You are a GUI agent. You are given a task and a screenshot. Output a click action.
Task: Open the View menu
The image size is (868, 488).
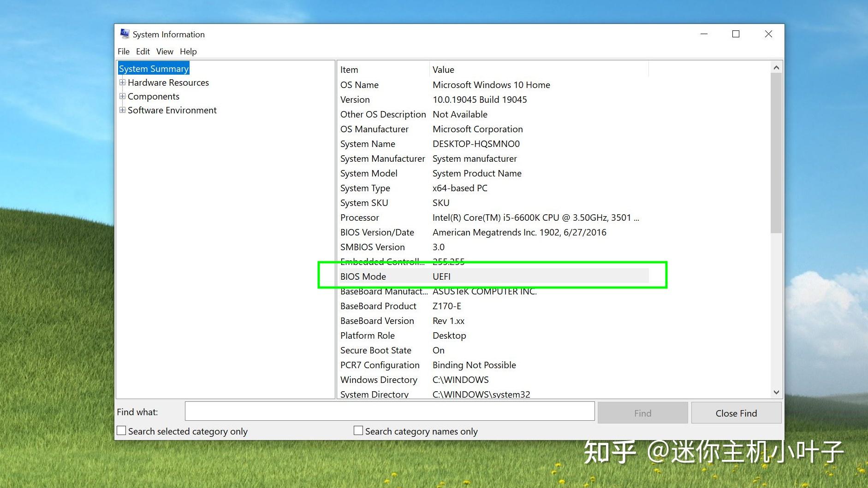165,51
